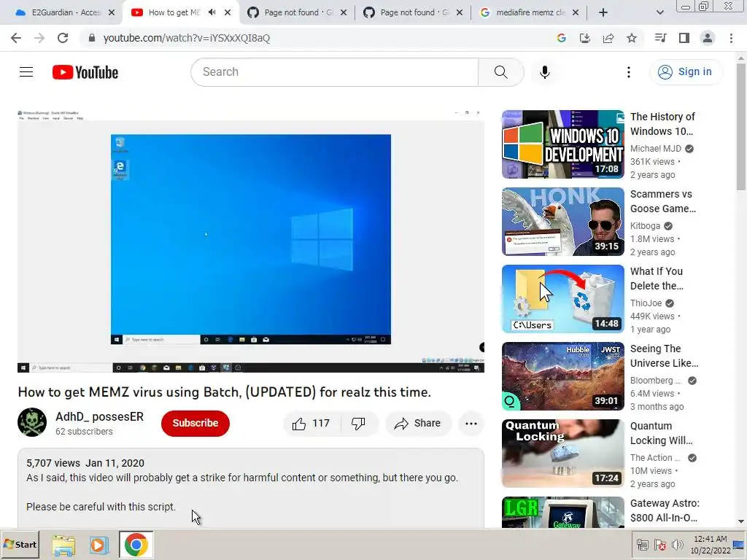Image resolution: width=747 pixels, height=560 pixels.
Task: Open Windows Explorer from taskbar
Action: pyautogui.click(x=63, y=545)
